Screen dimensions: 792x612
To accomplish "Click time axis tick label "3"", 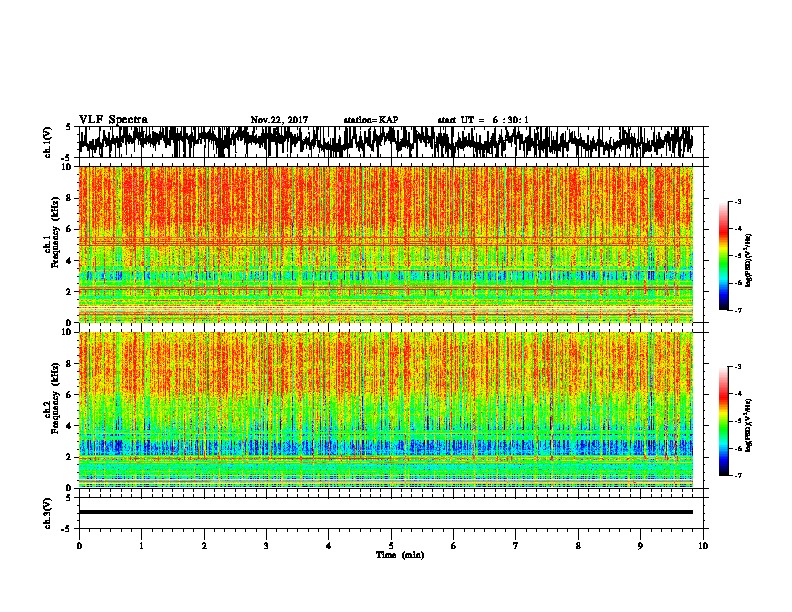I will point(266,546).
